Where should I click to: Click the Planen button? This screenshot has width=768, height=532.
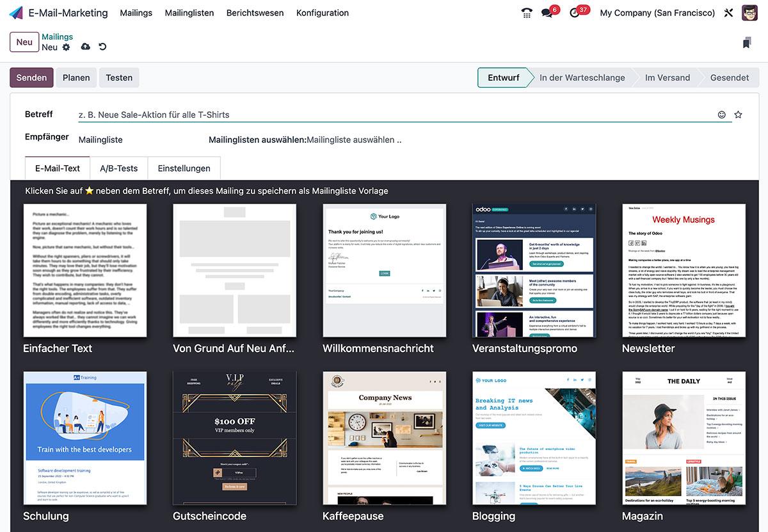pos(76,77)
